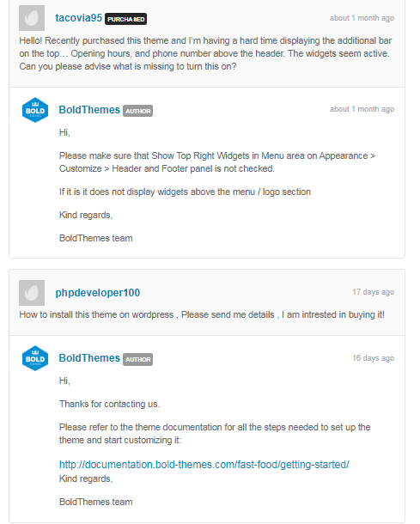Click the '16 days ago' timestamp
Image resolution: width=420 pixels, height=524 pixels.
(374, 358)
